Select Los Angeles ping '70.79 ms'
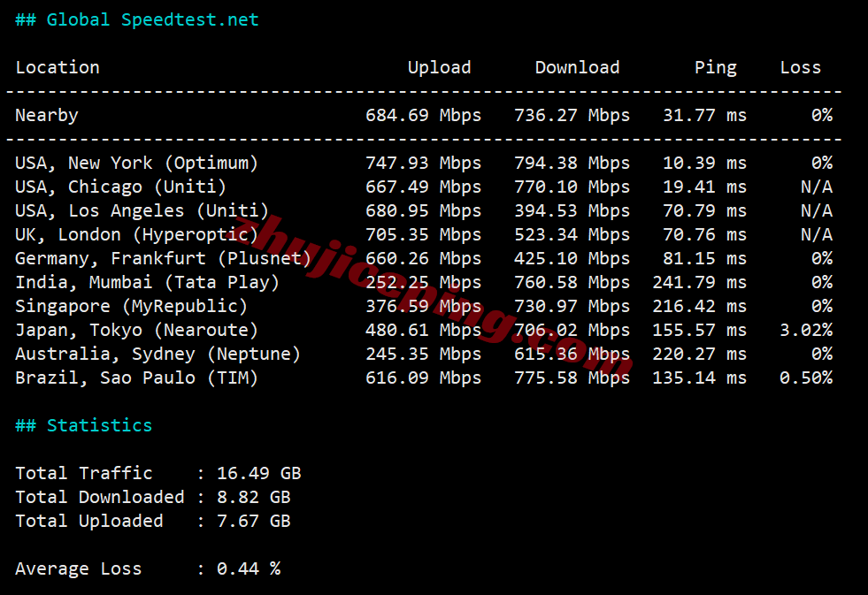This screenshot has width=868, height=595. pyautogui.click(x=704, y=210)
